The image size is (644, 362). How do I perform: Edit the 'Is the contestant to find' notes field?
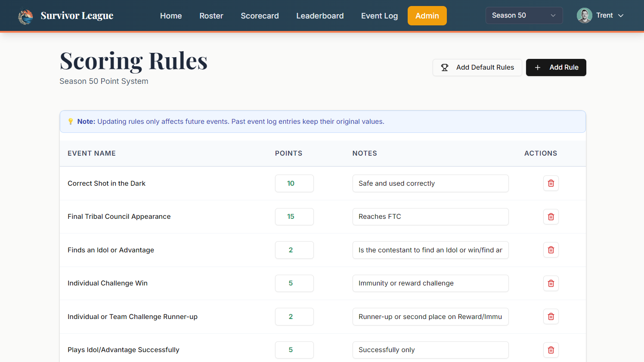click(430, 250)
